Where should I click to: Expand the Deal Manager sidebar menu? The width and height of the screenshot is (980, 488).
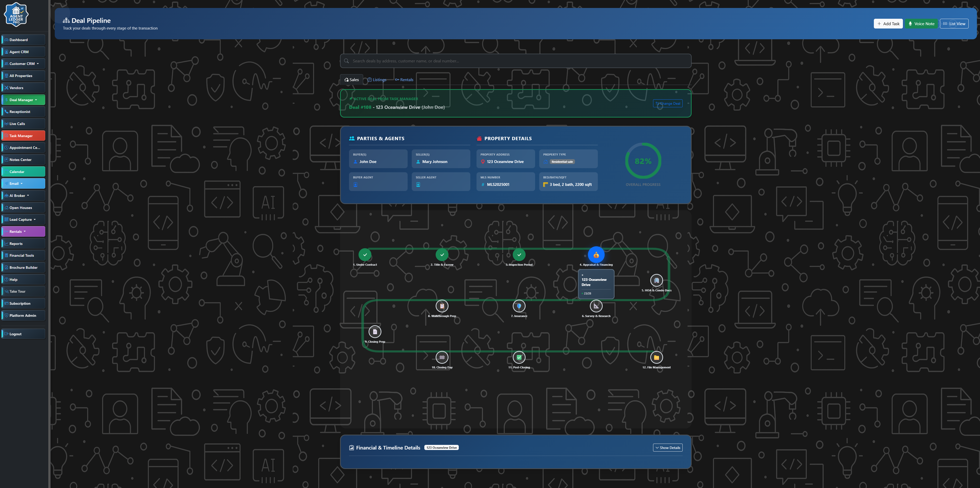click(x=23, y=100)
